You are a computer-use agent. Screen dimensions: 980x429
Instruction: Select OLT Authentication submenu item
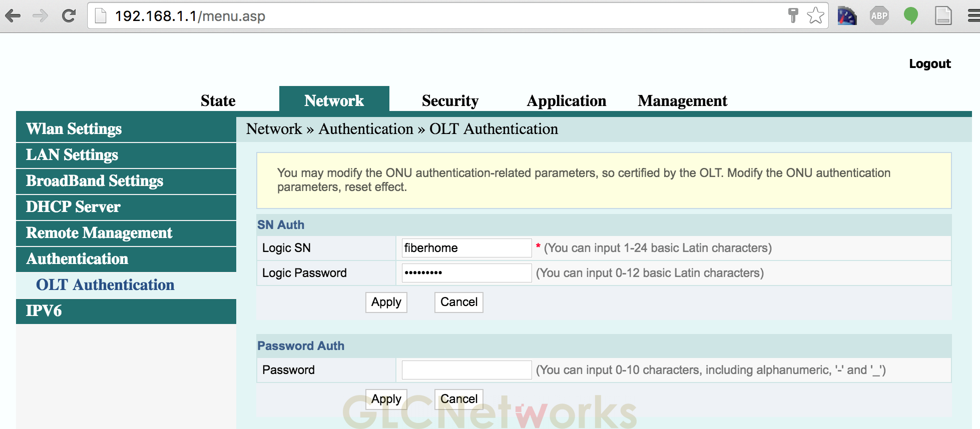105,285
